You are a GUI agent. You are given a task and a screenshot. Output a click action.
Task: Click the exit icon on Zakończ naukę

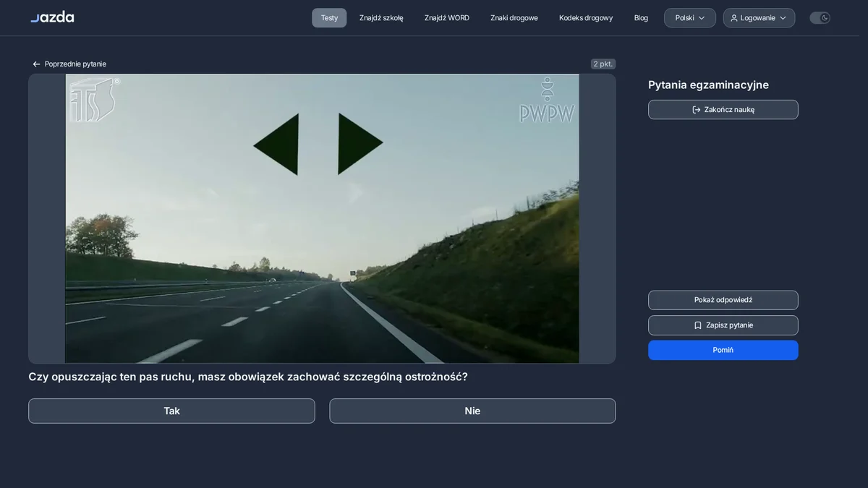tap(697, 110)
